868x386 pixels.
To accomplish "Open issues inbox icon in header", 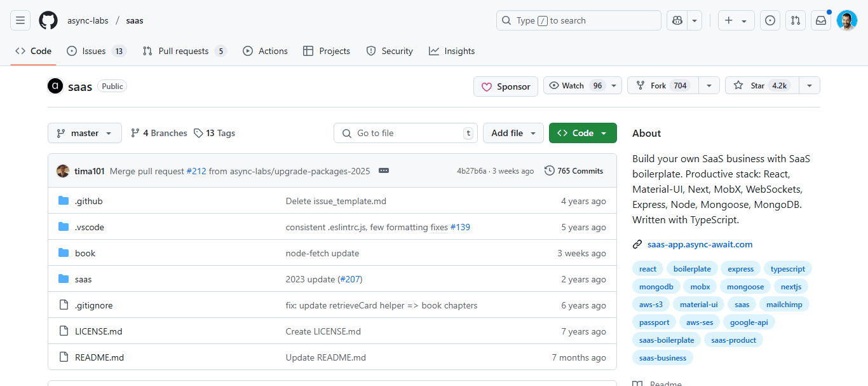I will click(770, 20).
